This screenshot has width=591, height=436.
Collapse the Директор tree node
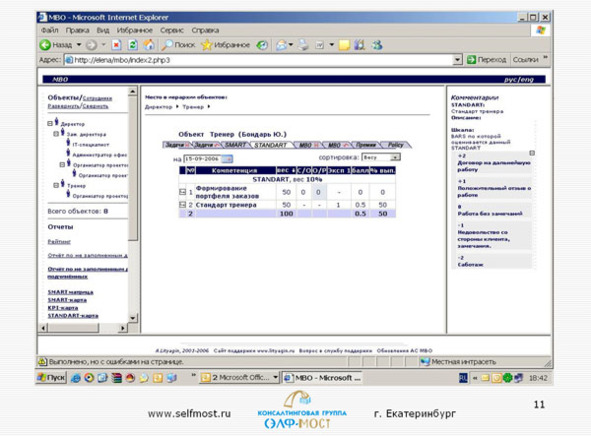click(x=50, y=123)
